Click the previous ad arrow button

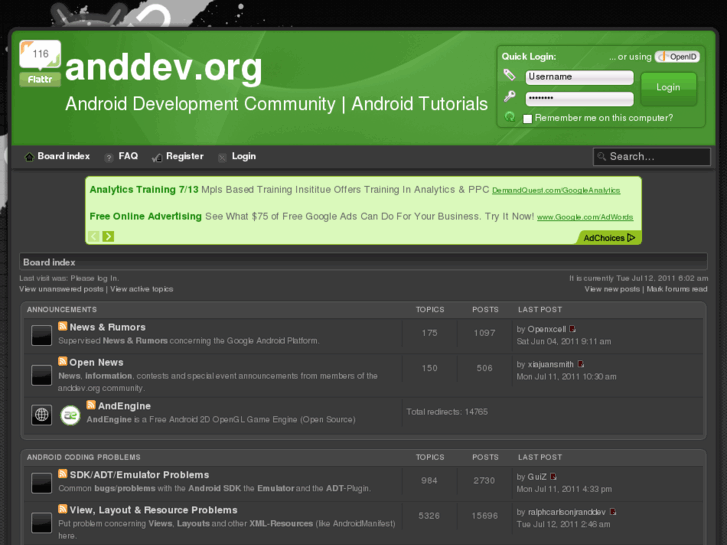click(94, 237)
